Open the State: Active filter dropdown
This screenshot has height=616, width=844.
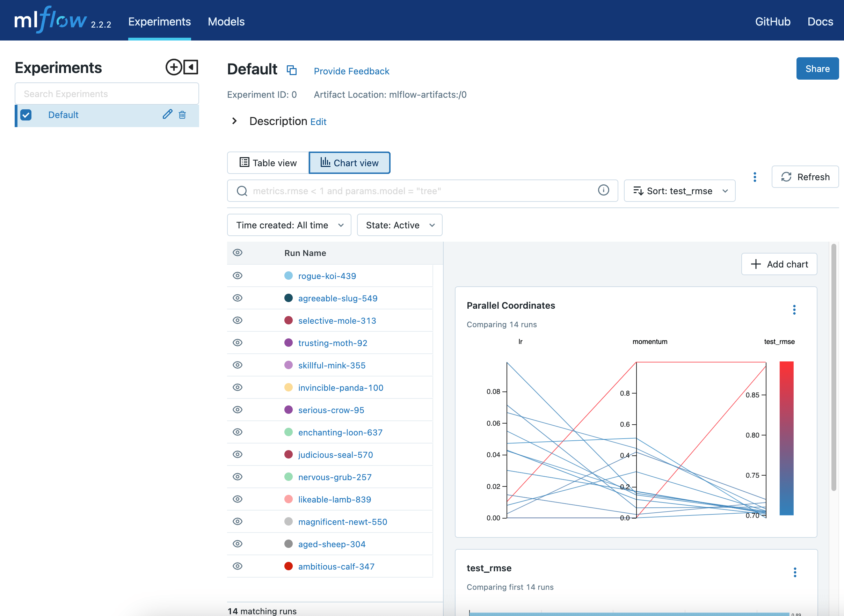click(x=399, y=225)
